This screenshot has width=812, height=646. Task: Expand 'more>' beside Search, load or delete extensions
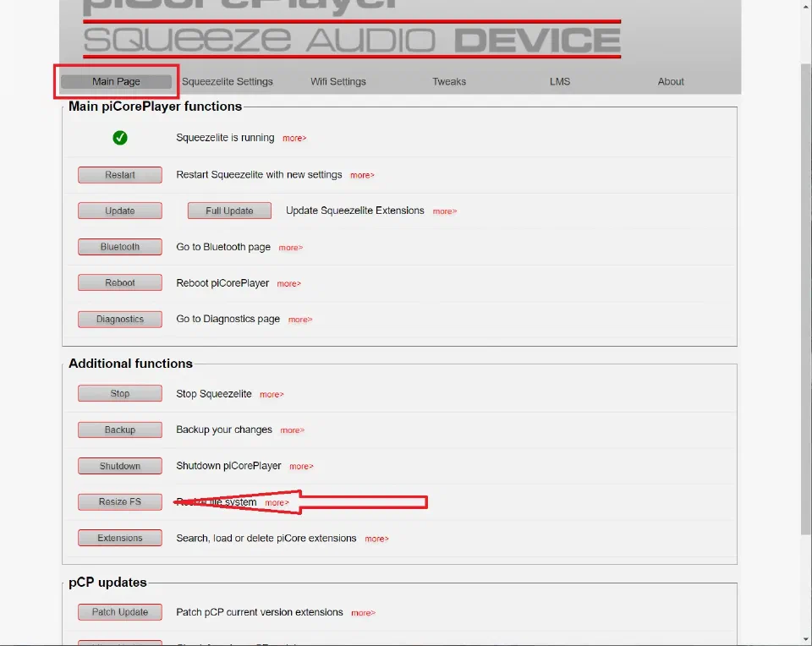coord(376,539)
